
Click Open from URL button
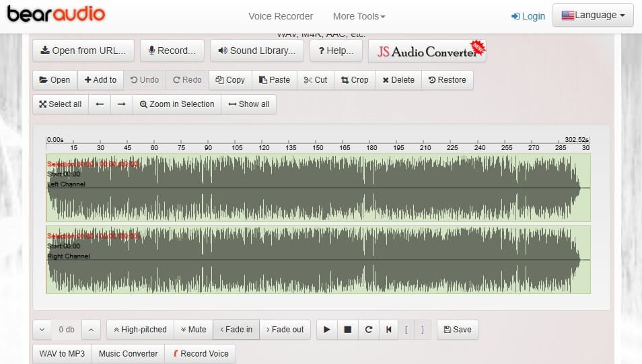click(83, 50)
